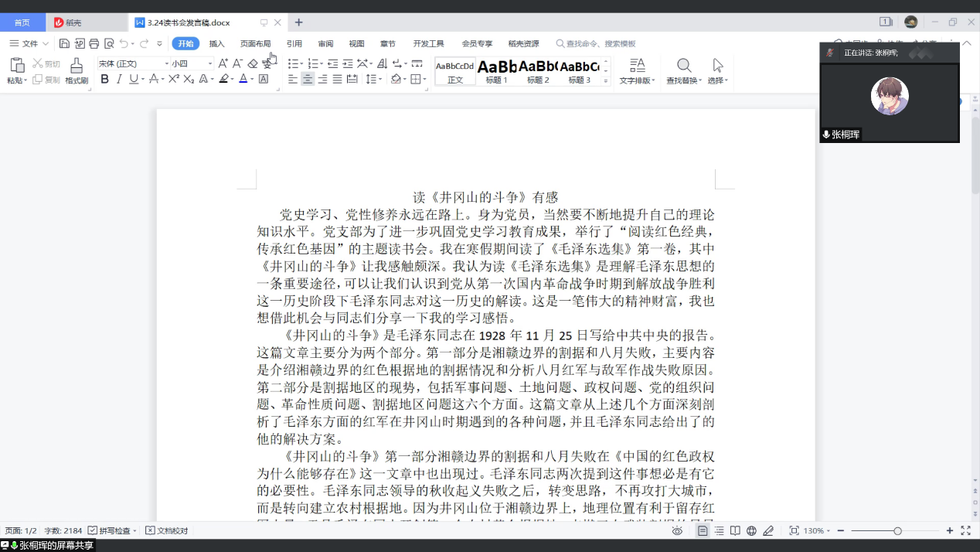Click the increase font size icon
This screenshot has height=552, width=980.
(x=223, y=63)
